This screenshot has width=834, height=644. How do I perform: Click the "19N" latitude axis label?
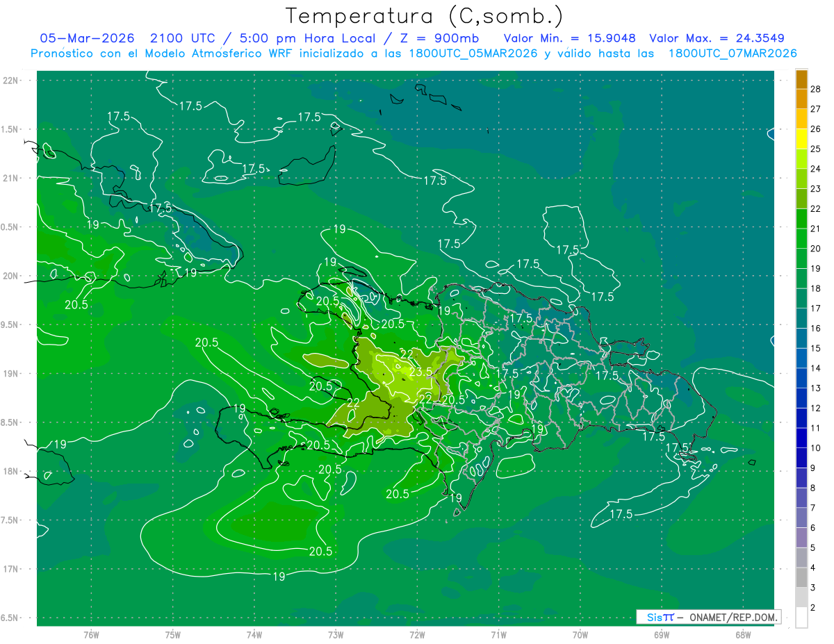(x=10, y=374)
